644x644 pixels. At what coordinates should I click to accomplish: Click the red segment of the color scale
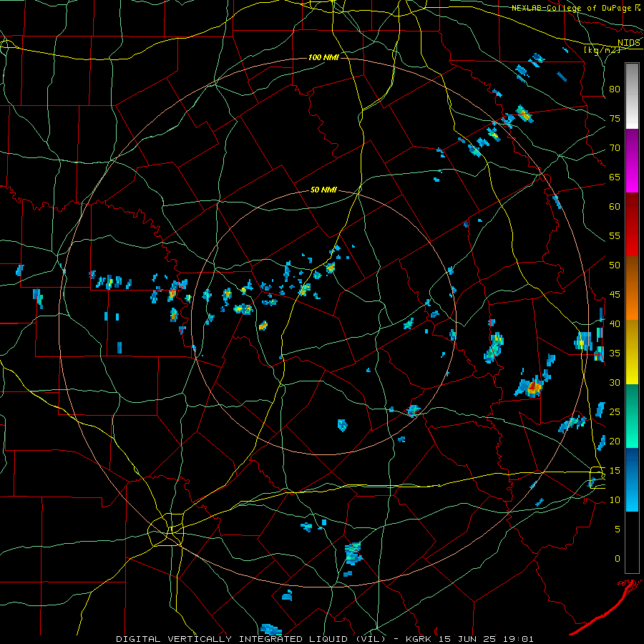[632, 225]
